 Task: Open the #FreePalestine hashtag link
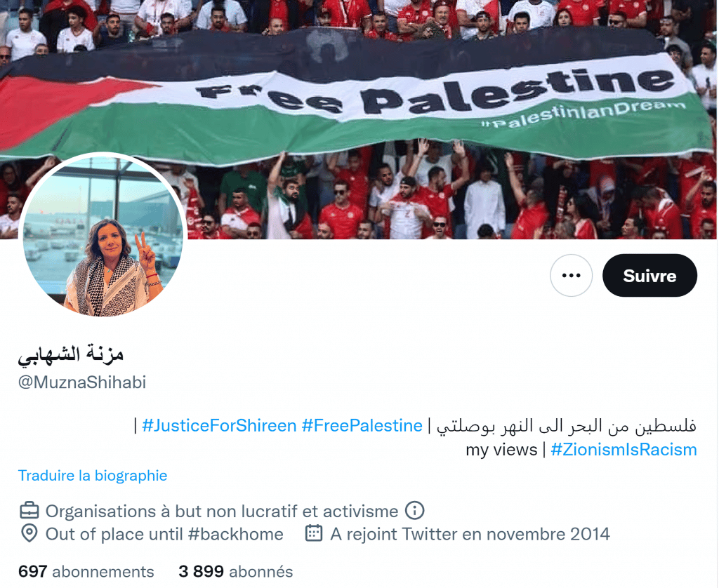pyautogui.click(x=362, y=426)
